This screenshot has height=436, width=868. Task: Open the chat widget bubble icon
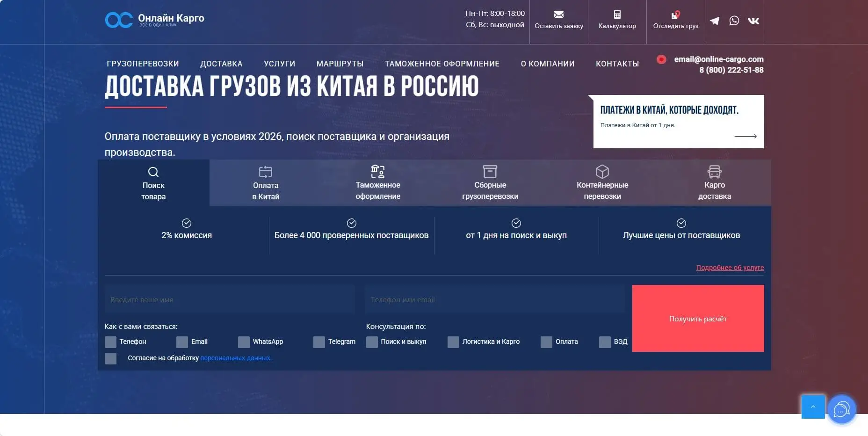[841, 410]
